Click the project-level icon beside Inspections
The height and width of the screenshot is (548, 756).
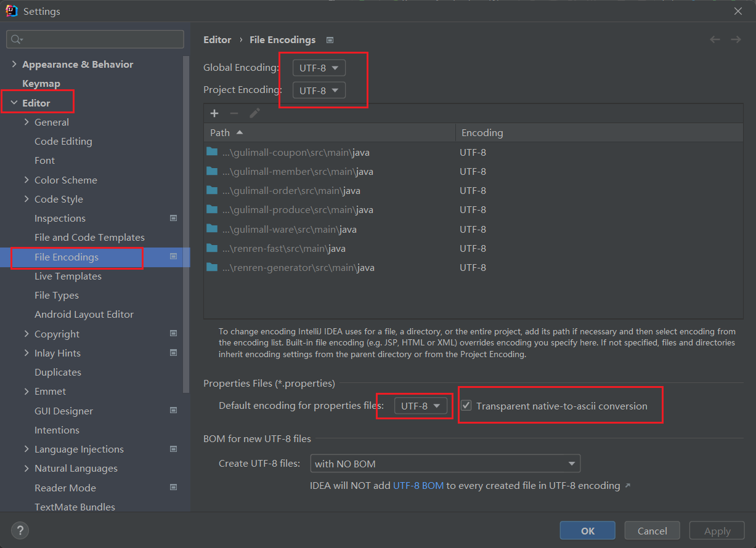[174, 218]
